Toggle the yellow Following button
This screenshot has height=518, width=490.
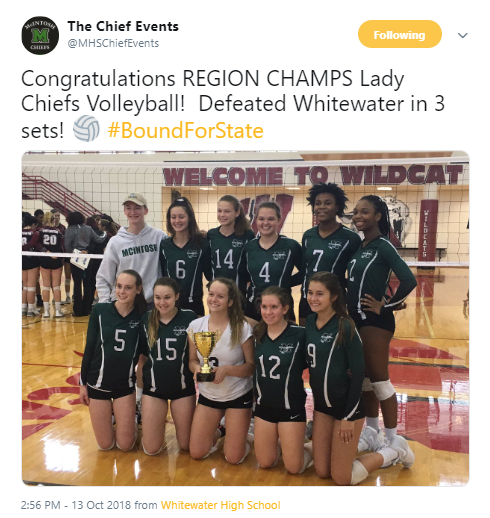point(400,34)
